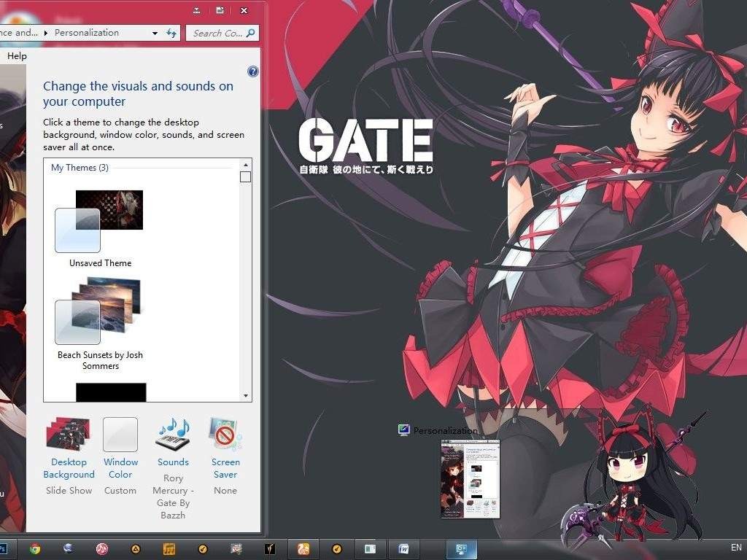Click the Help menu item

[x=15, y=55]
